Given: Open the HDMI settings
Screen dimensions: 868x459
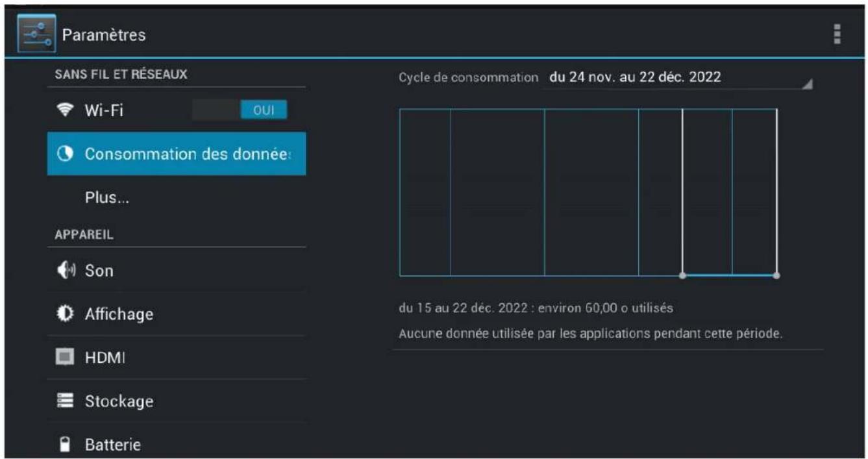Looking at the screenshot, I should point(177,357).
